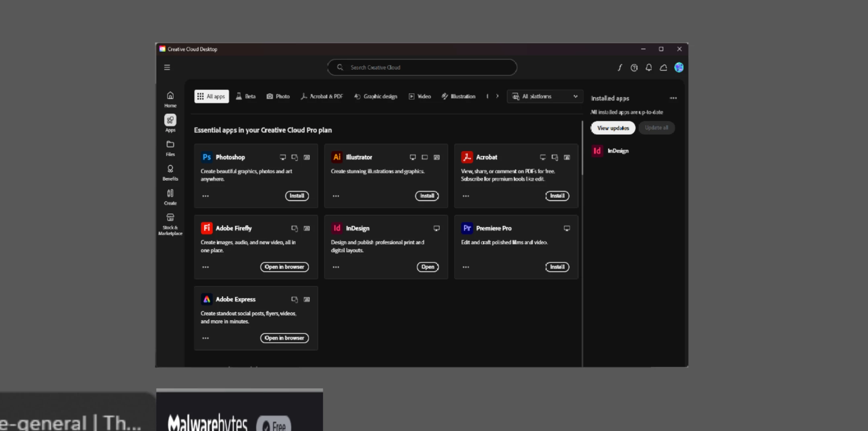
Task: Expand the All platforms dropdown
Action: click(545, 96)
